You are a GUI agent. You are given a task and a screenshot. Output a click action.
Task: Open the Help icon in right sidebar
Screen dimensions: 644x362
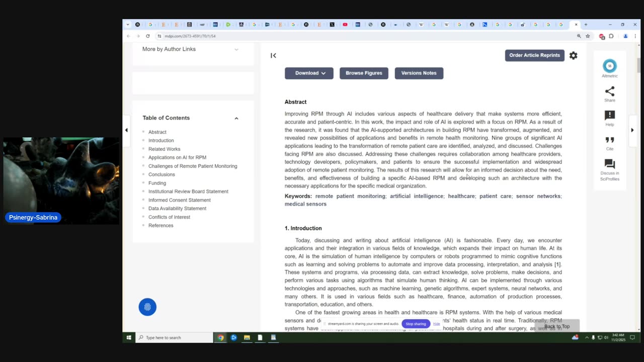[x=609, y=116]
